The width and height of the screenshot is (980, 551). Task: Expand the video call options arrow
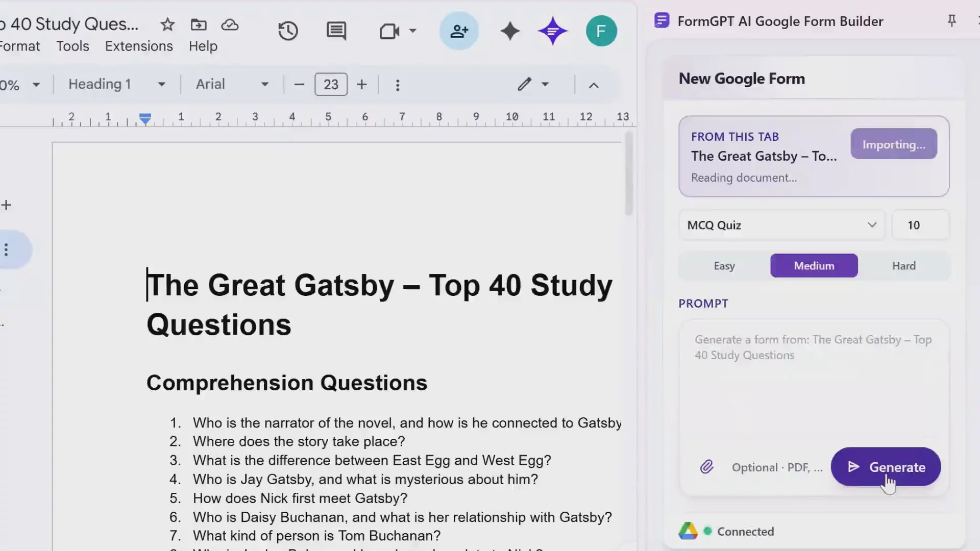(x=413, y=31)
